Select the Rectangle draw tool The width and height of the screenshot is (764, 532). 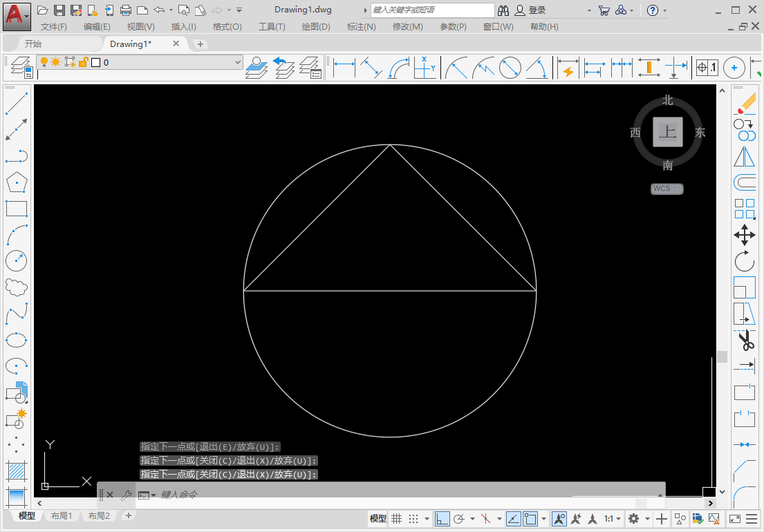tap(17, 209)
